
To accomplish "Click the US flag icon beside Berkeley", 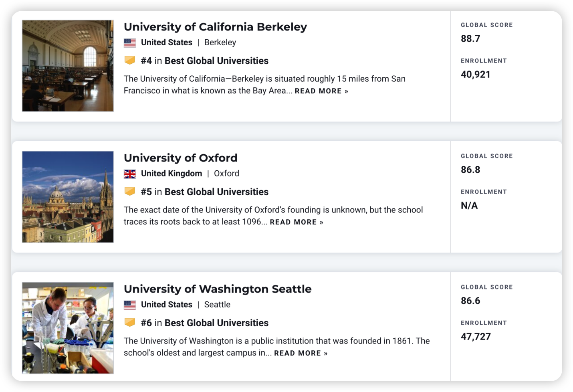I will [x=130, y=43].
